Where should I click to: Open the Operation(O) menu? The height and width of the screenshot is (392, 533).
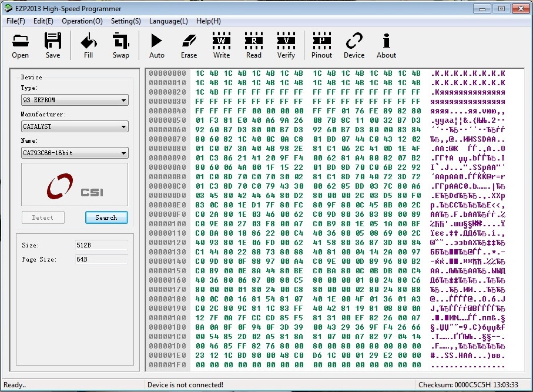pos(82,21)
